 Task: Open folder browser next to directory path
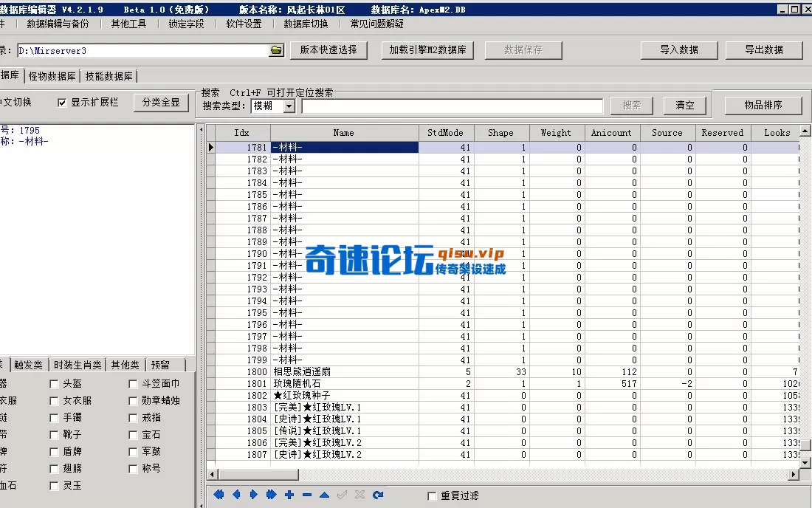pyautogui.click(x=276, y=49)
